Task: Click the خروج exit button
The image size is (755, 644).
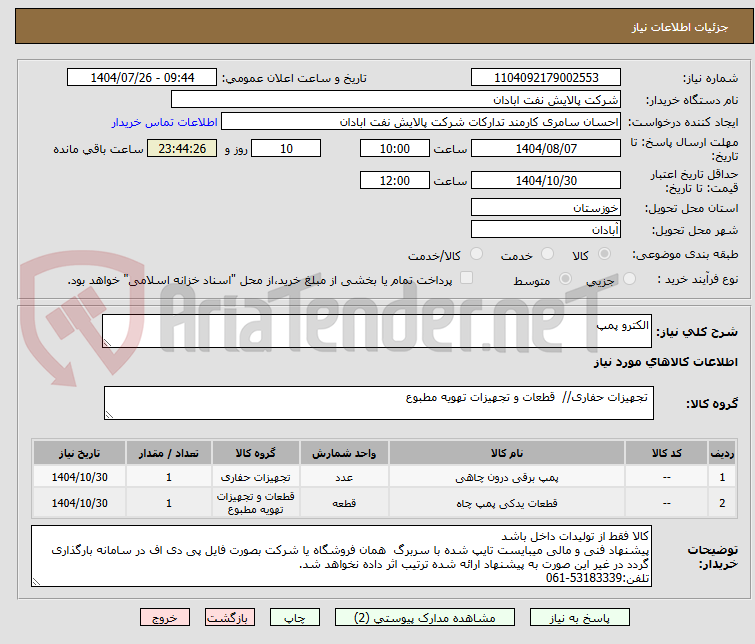Action: pyautogui.click(x=165, y=618)
